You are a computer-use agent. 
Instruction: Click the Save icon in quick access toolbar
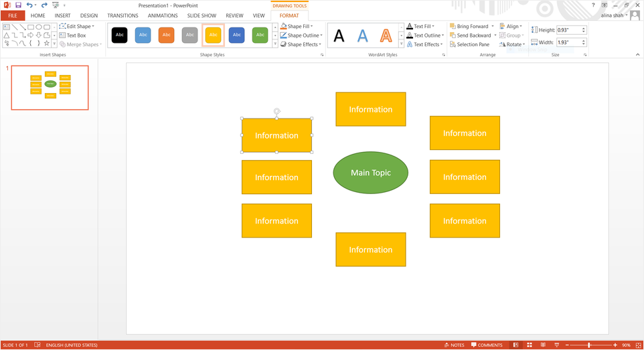pyautogui.click(x=18, y=5)
